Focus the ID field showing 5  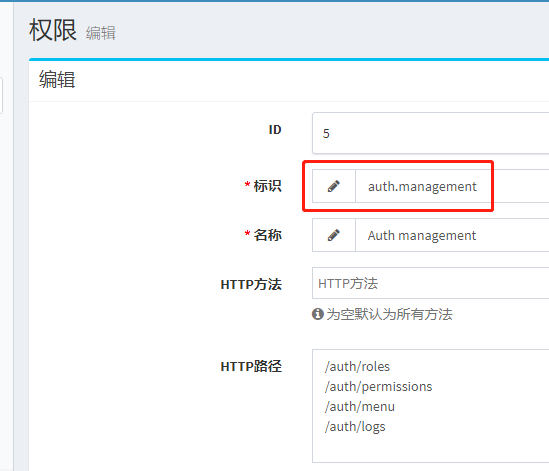pyautogui.click(x=431, y=133)
